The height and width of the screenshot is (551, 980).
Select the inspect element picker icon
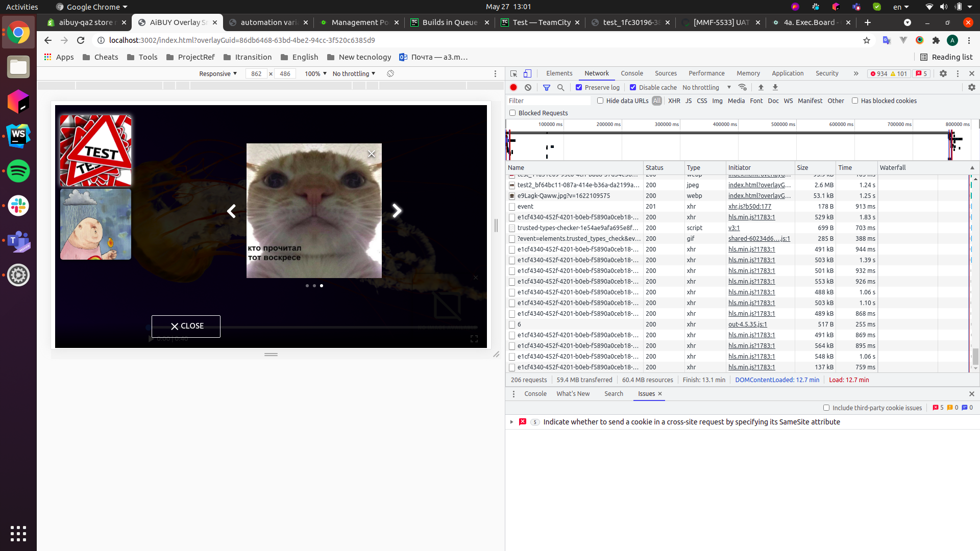(x=513, y=73)
